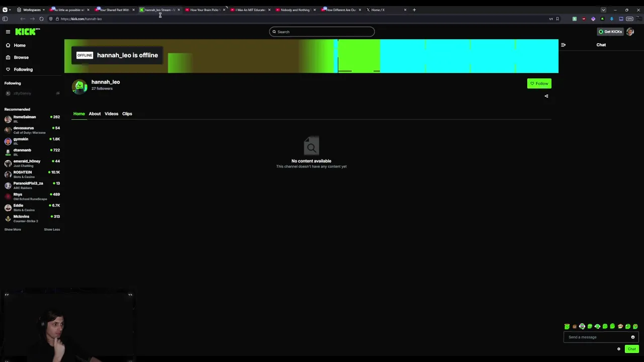This screenshot has width=644, height=362.
Task: Switch to the 'I Was An MIT Educated' browser tab
Action: click(x=250, y=10)
